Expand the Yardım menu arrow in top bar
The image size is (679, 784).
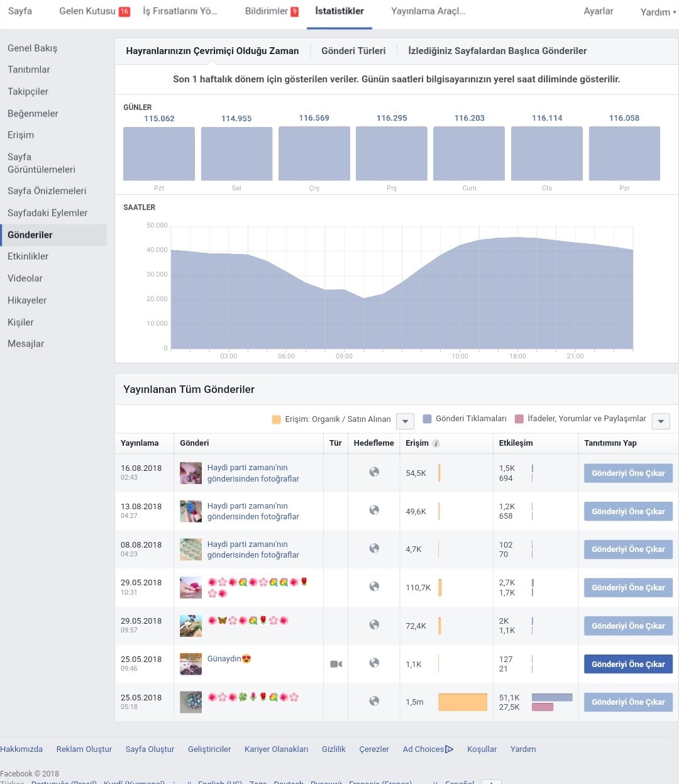(x=675, y=12)
